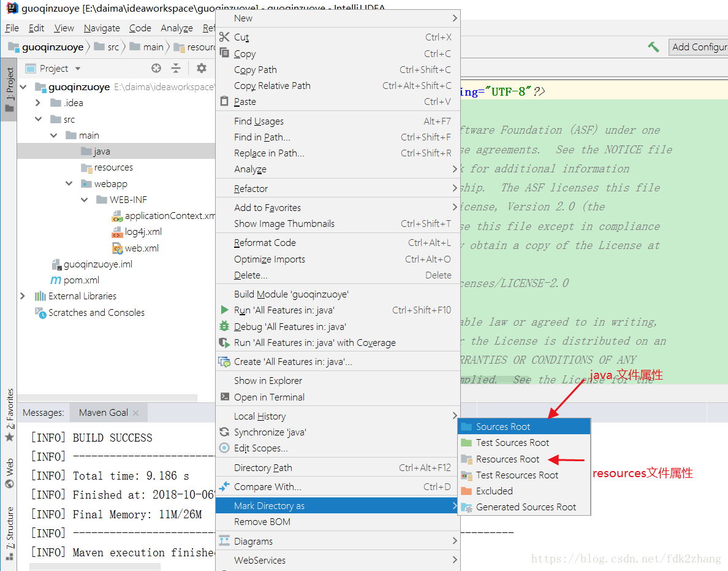Collapse the WEB-INF folder
This screenshot has height=571, width=728.
85,200
